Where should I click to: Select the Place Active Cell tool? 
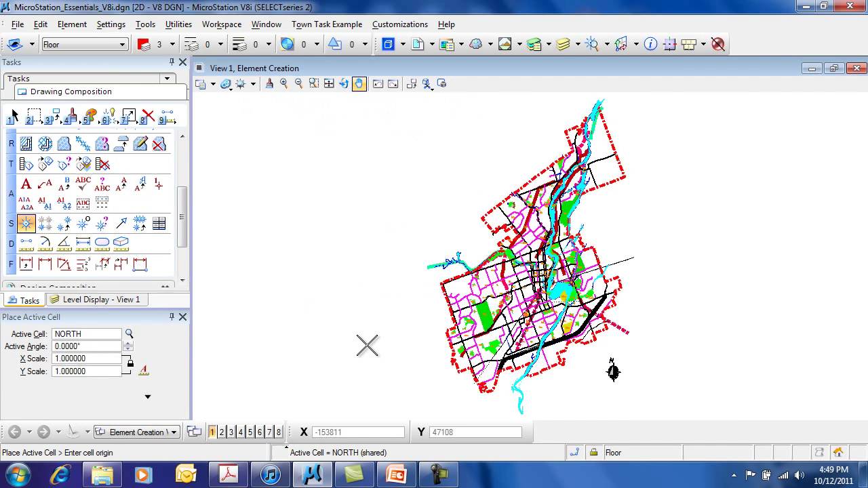26,224
